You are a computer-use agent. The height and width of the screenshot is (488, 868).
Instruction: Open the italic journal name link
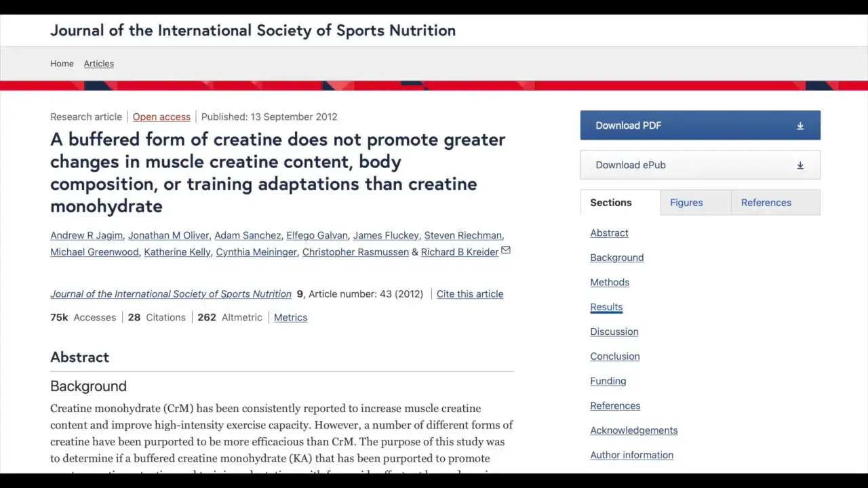(171, 294)
